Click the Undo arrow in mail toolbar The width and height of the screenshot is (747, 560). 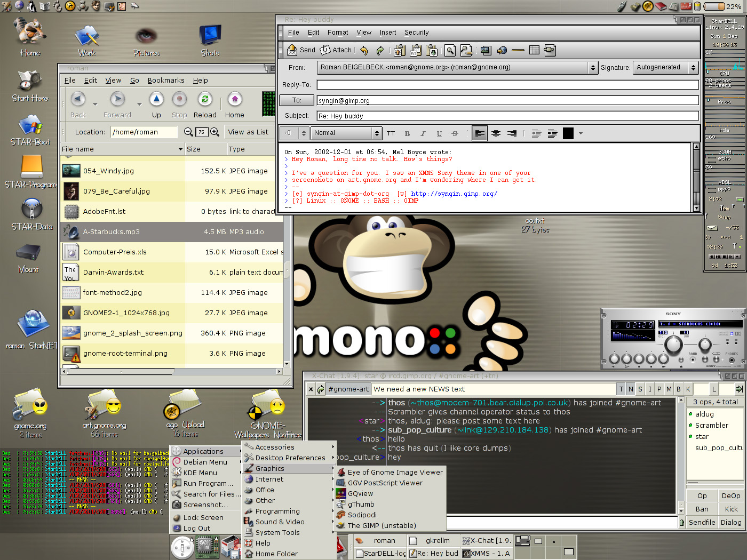click(364, 51)
